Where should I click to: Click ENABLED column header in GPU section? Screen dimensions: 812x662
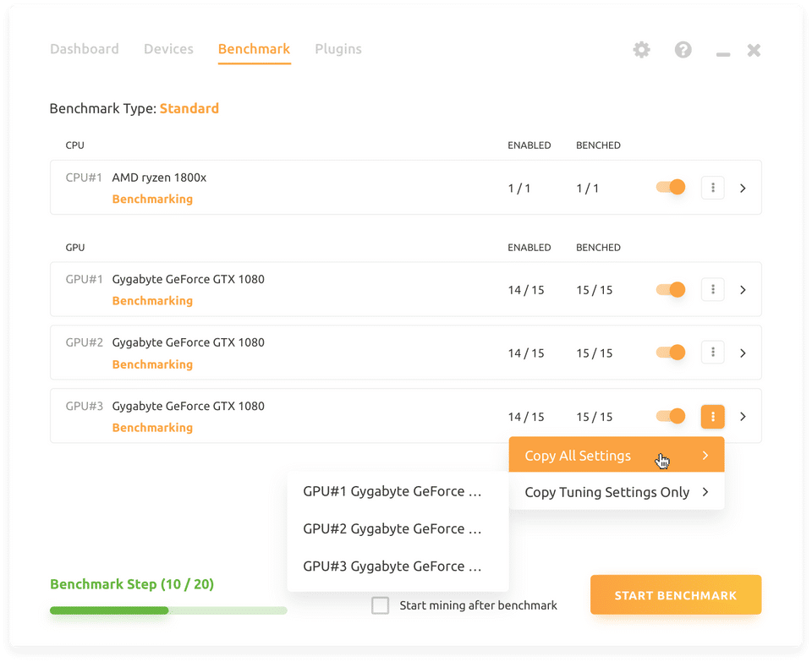coord(529,248)
